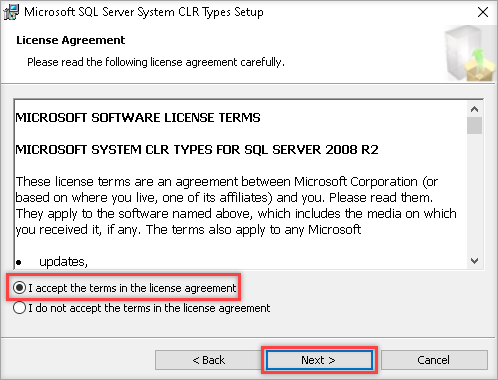Close the setup window with X

[483, 12]
